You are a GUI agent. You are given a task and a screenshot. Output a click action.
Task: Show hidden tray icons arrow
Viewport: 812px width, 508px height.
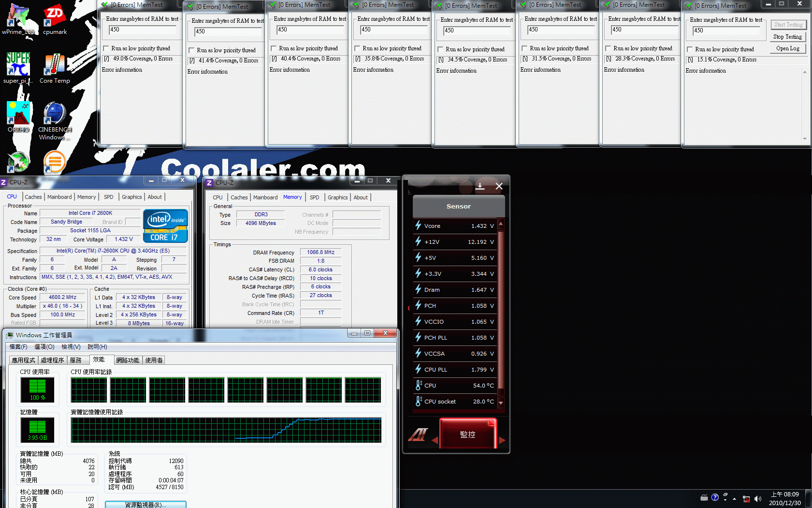(x=734, y=499)
